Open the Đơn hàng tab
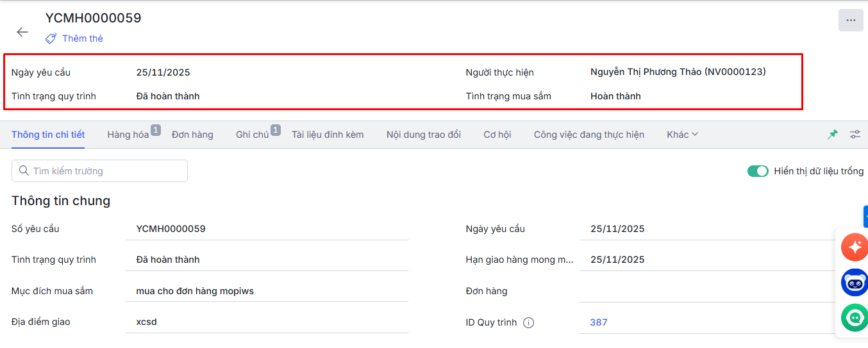The width and height of the screenshot is (868, 348). click(192, 135)
